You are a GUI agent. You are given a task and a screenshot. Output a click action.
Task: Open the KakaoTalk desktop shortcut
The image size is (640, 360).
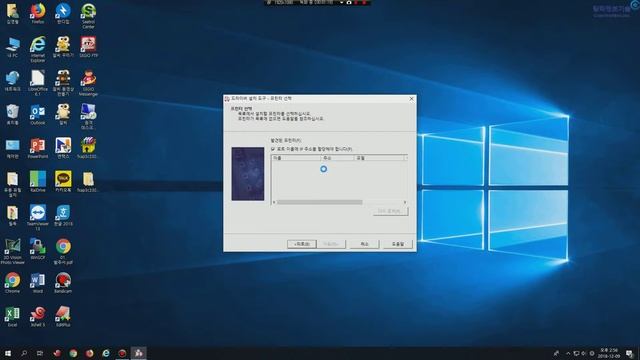coord(63,182)
